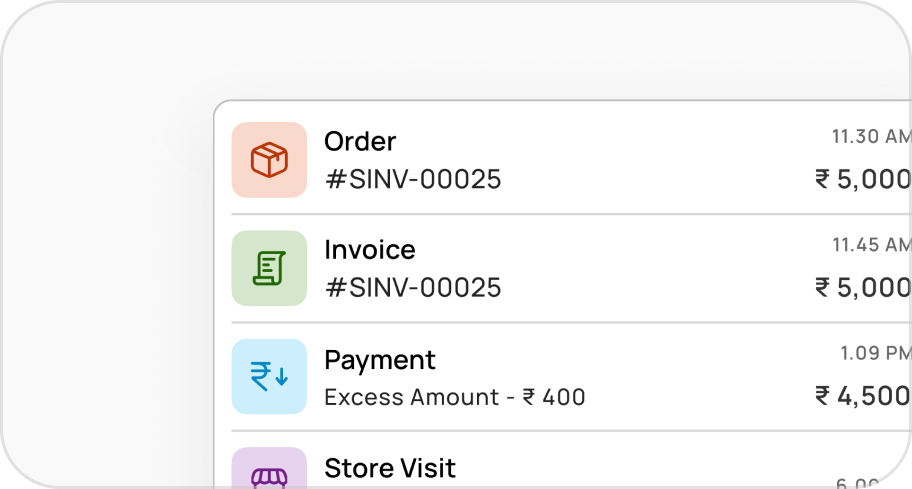Click #SINV-00025 number under Order

pos(412,180)
